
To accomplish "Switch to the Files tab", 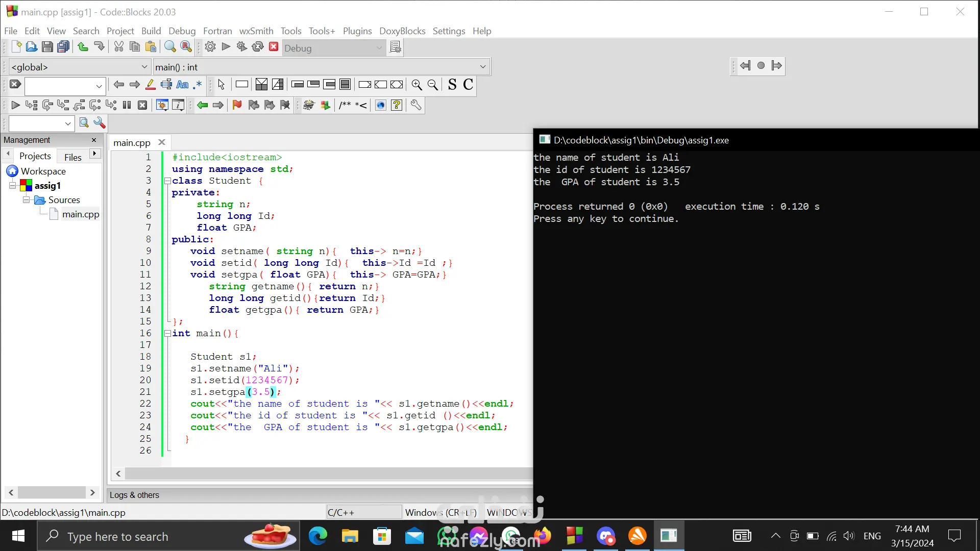I will tap(72, 157).
